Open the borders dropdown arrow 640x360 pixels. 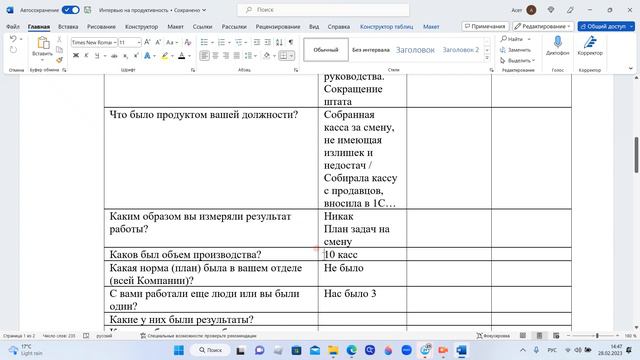tap(291, 56)
